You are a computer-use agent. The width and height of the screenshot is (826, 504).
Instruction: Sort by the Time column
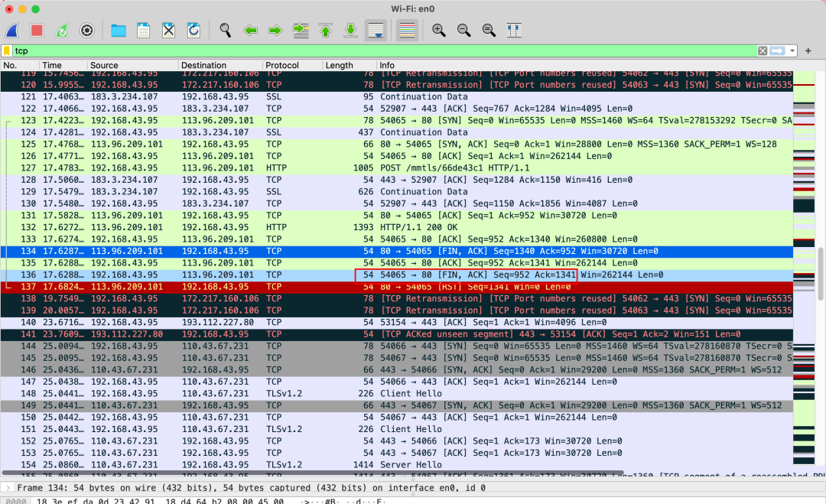(63, 65)
